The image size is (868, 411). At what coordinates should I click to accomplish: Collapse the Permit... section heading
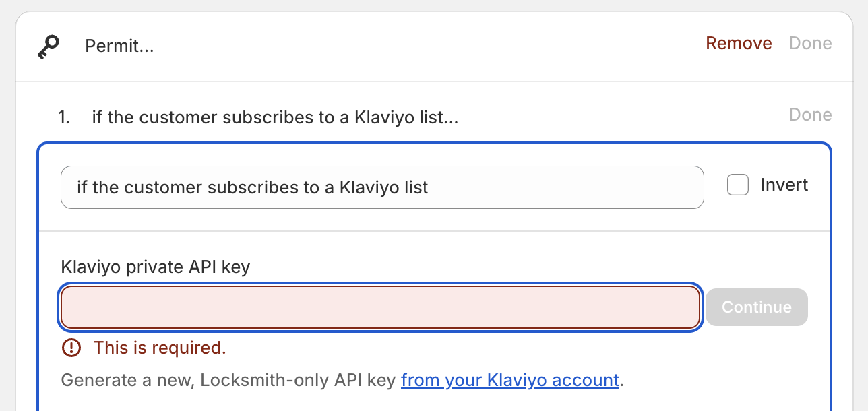[119, 46]
